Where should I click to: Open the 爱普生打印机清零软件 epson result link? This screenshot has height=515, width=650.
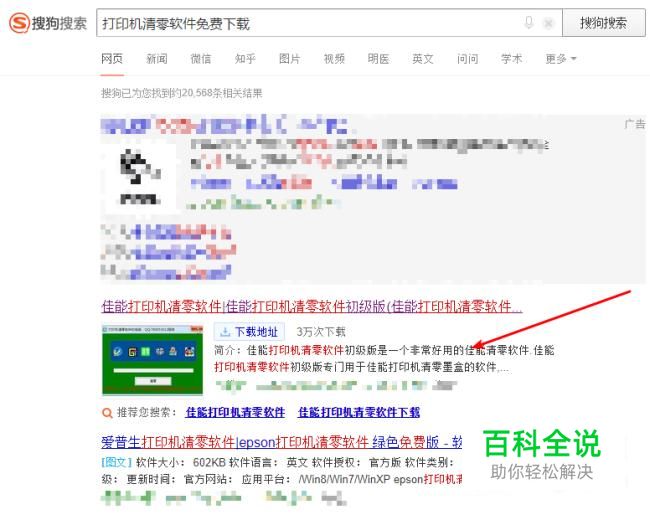coord(281,442)
